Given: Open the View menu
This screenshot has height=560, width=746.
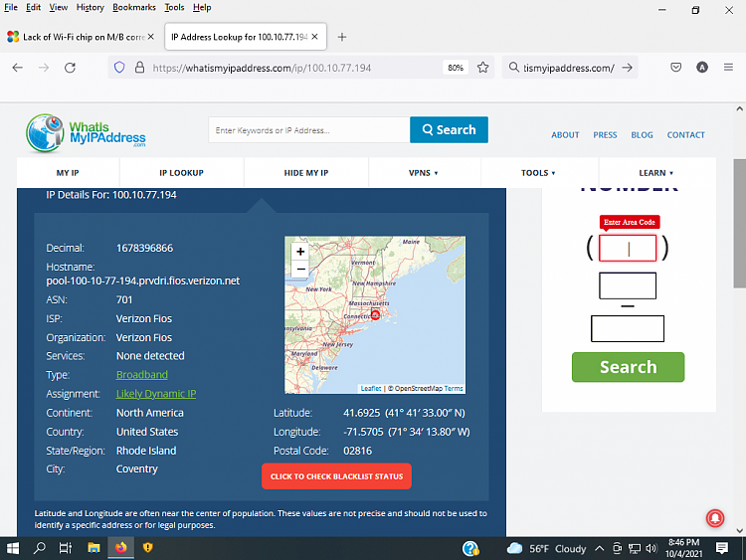Looking at the screenshot, I should coord(58,7).
